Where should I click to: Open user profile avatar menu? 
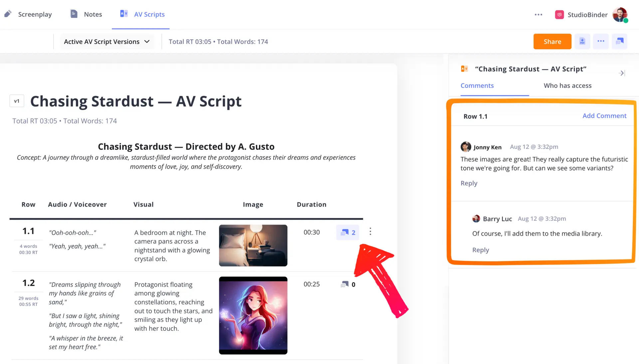[x=620, y=15]
